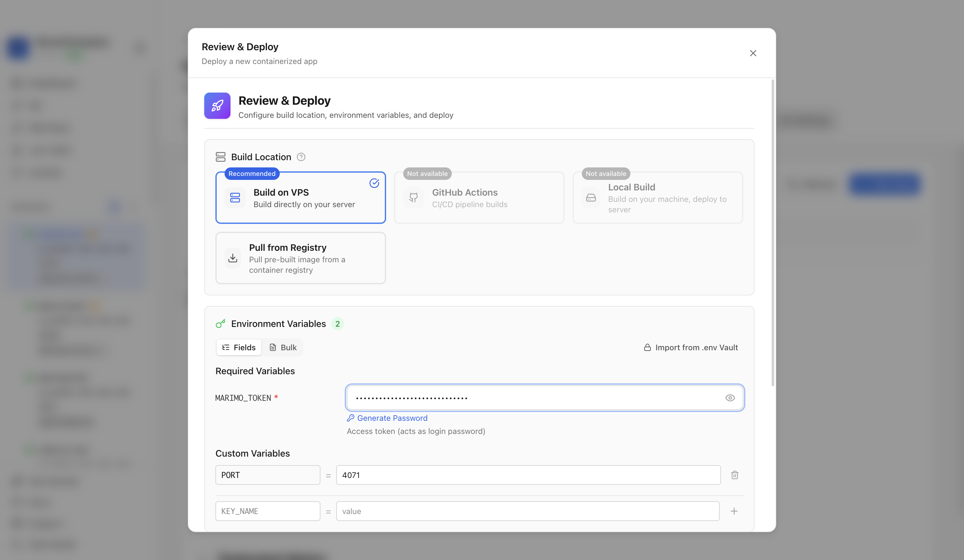Close the Review & Deploy dialog
The width and height of the screenshot is (964, 560).
pyautogui.click(x=753, y=53)
